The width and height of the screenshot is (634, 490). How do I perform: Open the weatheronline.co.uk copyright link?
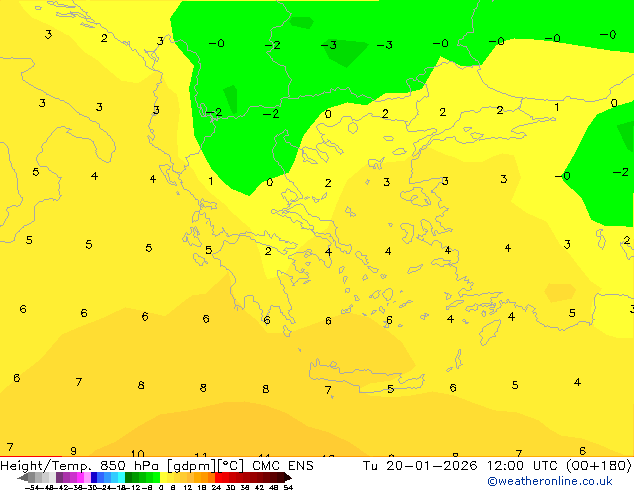[x=549, y=481]
